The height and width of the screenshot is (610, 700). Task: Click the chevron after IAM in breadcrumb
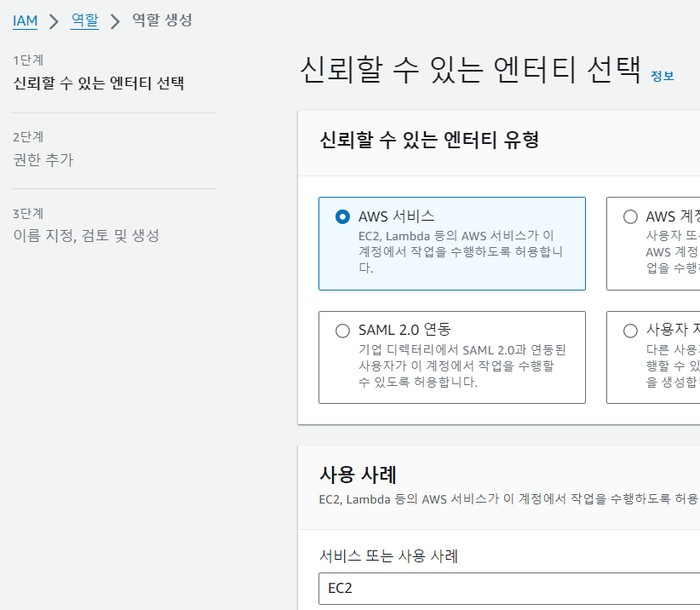[x=54, y=21]
